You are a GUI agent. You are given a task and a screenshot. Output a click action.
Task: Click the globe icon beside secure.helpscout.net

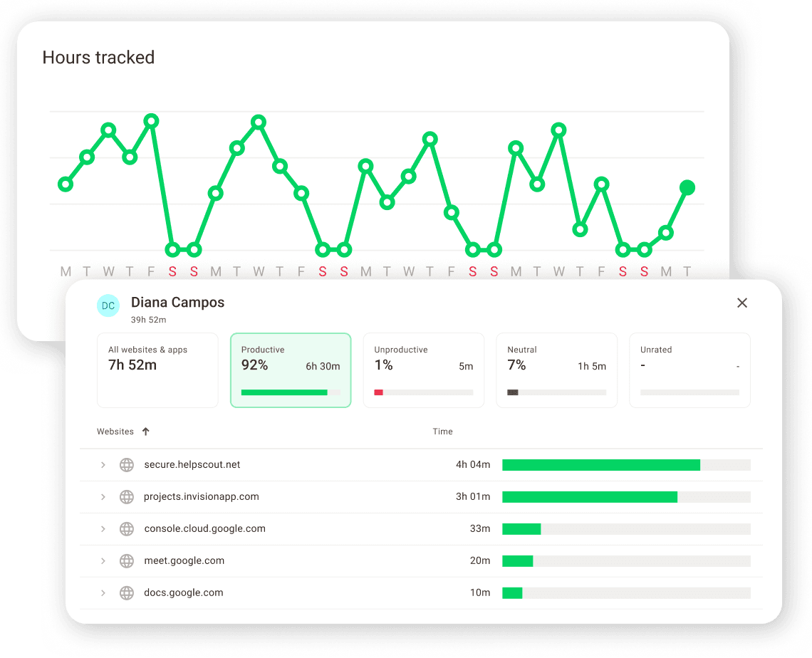coord(127,465)
